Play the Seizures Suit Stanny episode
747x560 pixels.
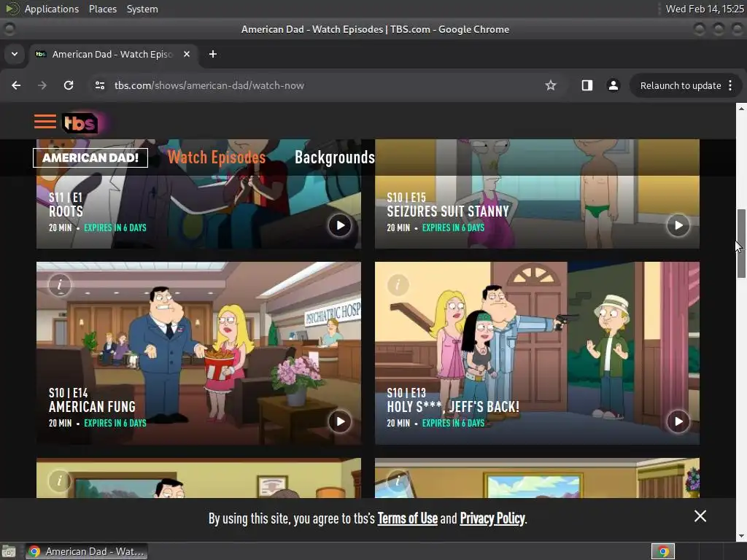pyautogui.click(x=678, y=225)
